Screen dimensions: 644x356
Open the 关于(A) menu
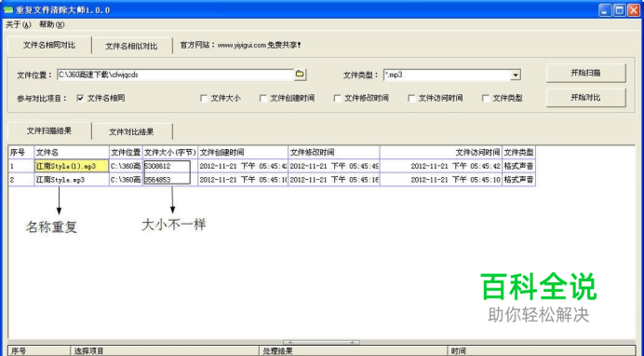point(18,24)
